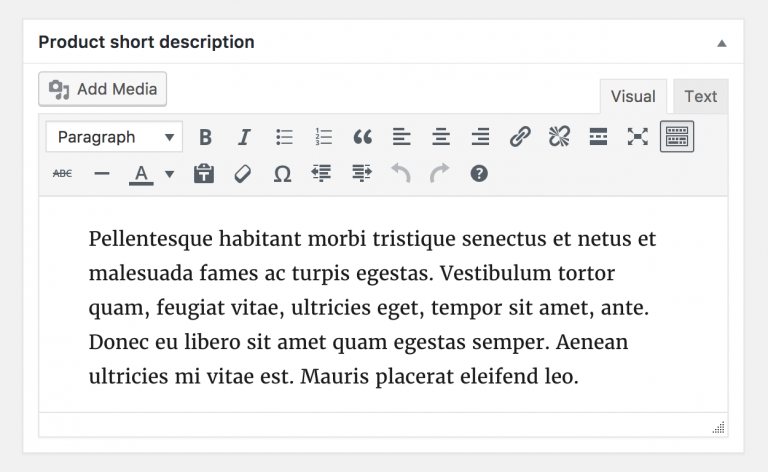Click Paste as text icon
Screen dimensions: 768x472
(x=204, y=173)
